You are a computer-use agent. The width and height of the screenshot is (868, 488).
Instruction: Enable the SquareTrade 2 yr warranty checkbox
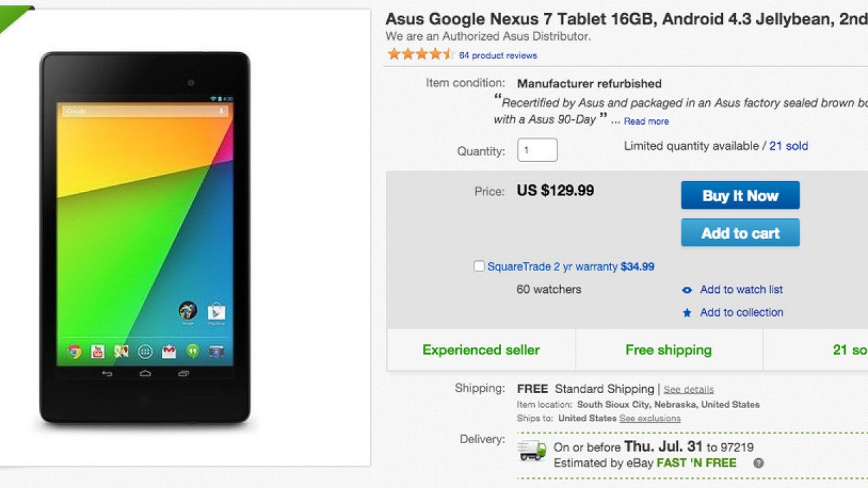click(479, 266)
